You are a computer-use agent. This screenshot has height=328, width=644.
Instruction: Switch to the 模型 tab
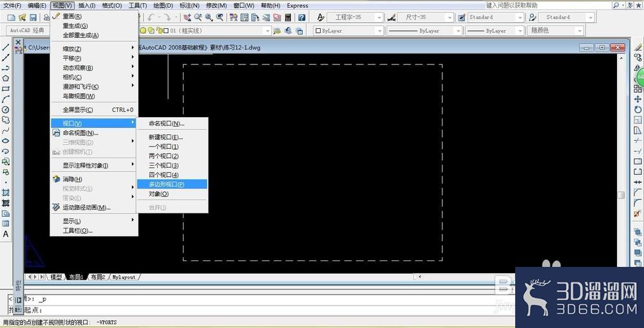pyautogui.click(x=56, y=277)
